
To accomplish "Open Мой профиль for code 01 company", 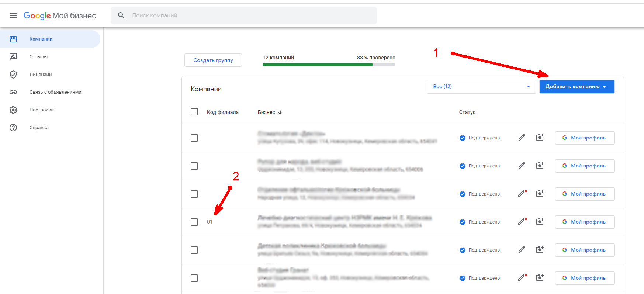I will point(585,222).
